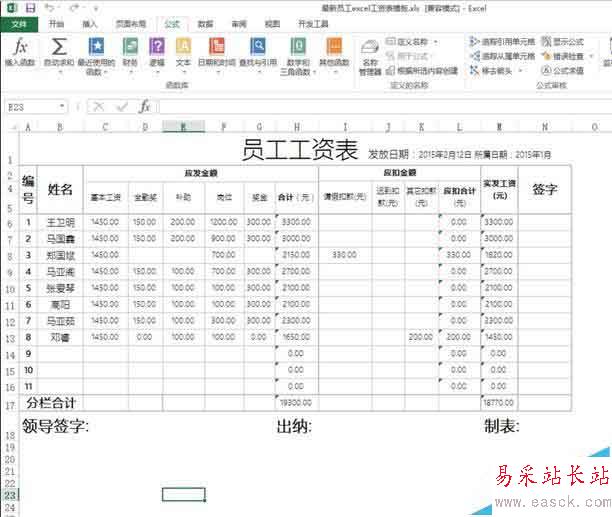Click the AutoSum sigma icon
612x517 pixels.
pos(59,47)
